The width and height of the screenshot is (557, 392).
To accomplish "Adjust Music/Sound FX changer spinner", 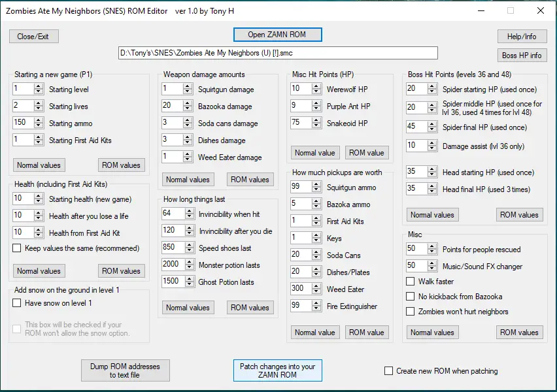I will coord(432,266).
